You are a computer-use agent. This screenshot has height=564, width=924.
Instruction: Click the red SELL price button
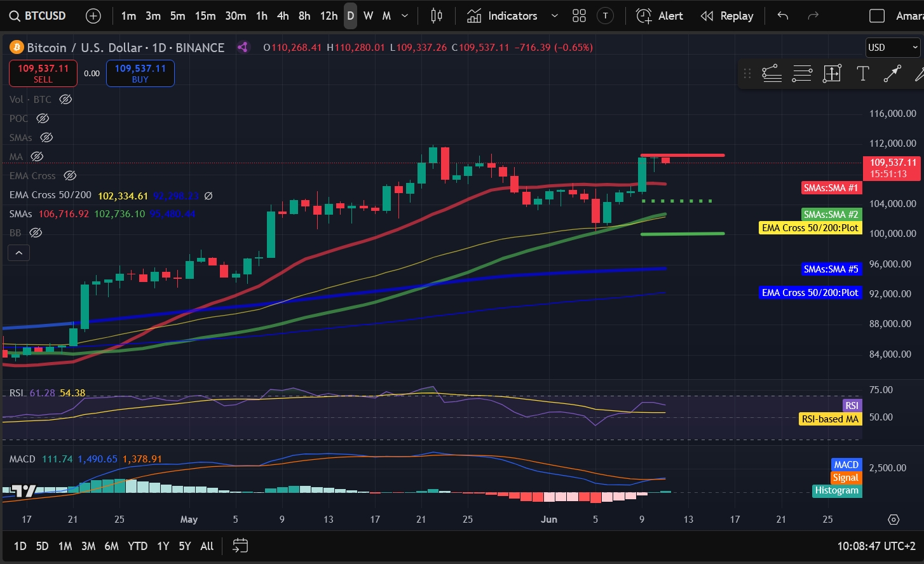pos(43,73)
